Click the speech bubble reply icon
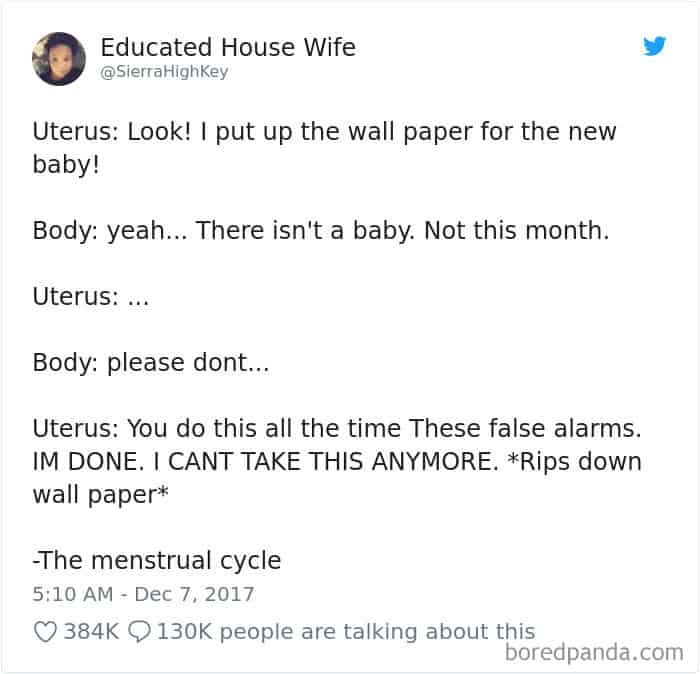 (140, 631)
